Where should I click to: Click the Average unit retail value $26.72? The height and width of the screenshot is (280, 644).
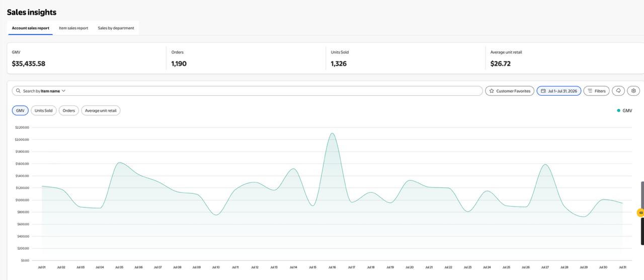click(501, 63)
